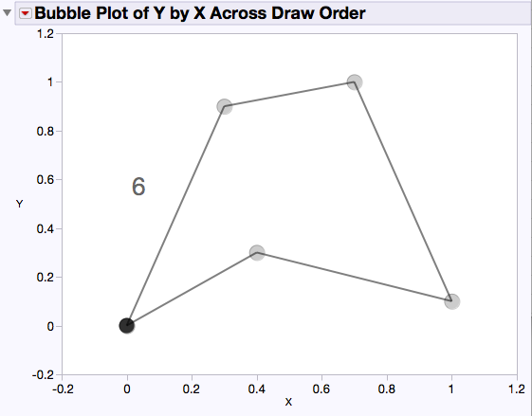This screenshot has height=416, width=532.
Task: Click the 0.8 tick label on X axis
Action: (x=387, y=389)
